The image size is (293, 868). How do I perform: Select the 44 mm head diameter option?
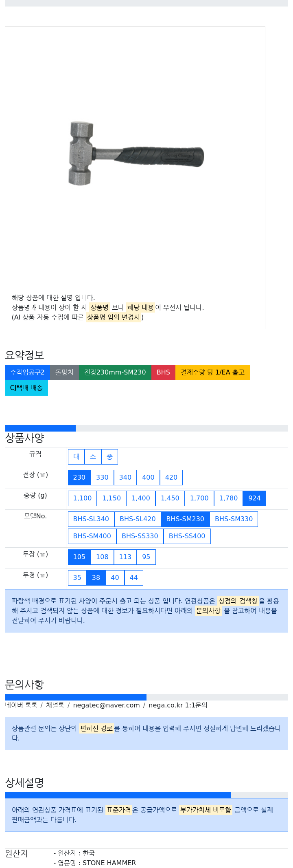[134, 578]
